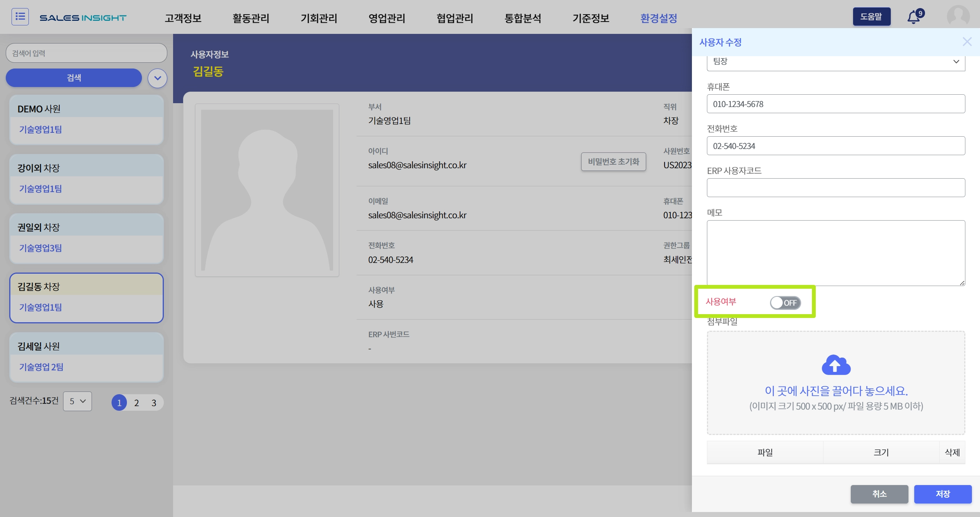Select the 김길동 차장 user card
This screenshot has height=517, width=980.
87,298
